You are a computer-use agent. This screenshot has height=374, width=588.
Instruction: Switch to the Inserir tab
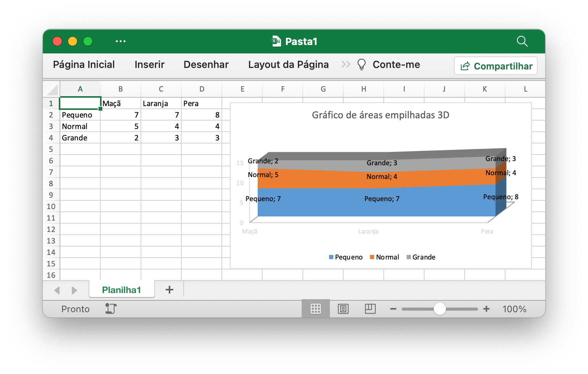coord(149,64)
